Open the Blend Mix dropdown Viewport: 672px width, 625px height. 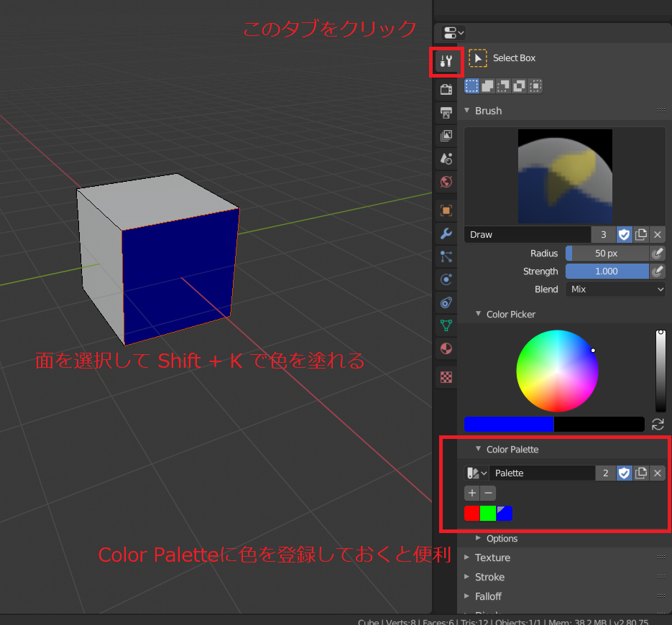[x=615, y=290]
